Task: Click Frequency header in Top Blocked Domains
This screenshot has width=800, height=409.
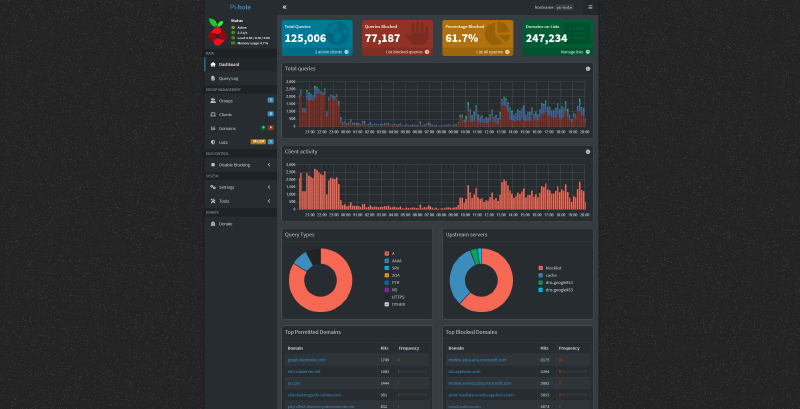Action: pos(569,348)
